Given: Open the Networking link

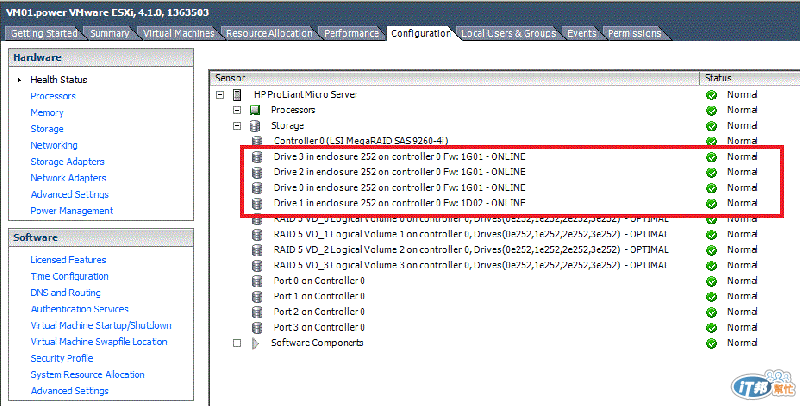Looking at the screenshot, I should 54,145.
